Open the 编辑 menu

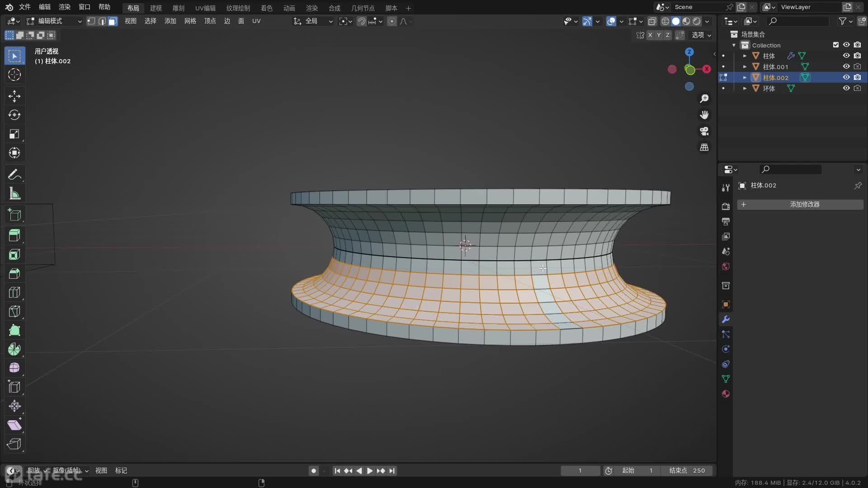click(44, 7)
